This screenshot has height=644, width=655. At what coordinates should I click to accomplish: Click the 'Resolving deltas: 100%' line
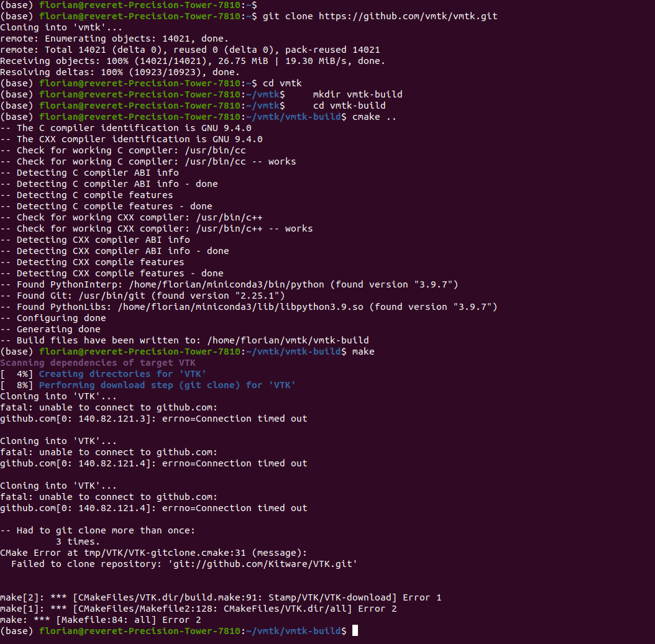click(x=120, y=72)
